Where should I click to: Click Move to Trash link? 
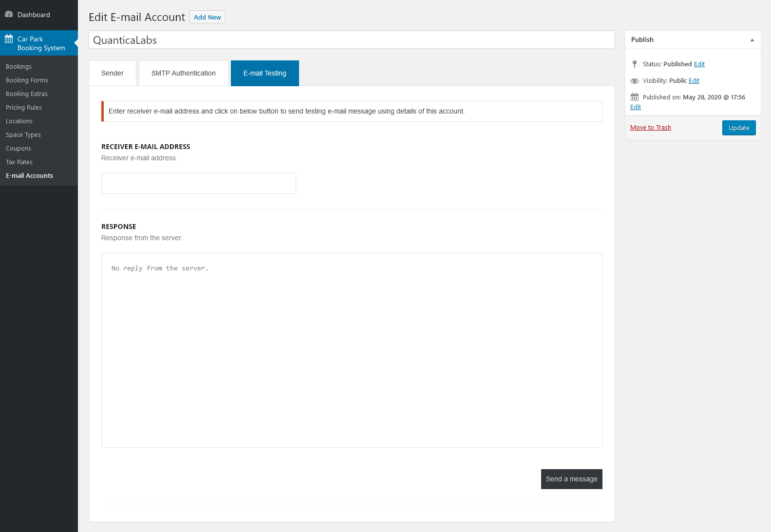pyautogui.click(x=651, y=128)
